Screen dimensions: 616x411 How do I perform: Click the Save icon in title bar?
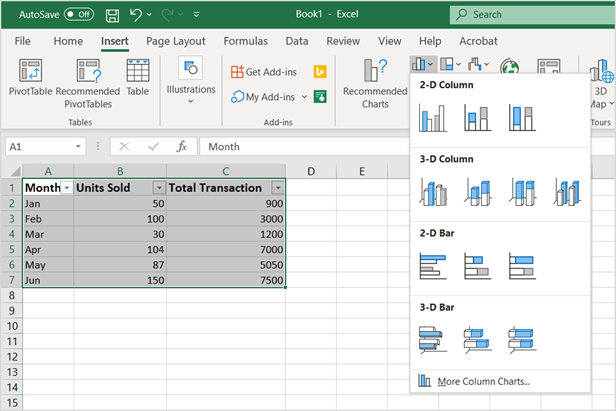[x=113, y=15]
